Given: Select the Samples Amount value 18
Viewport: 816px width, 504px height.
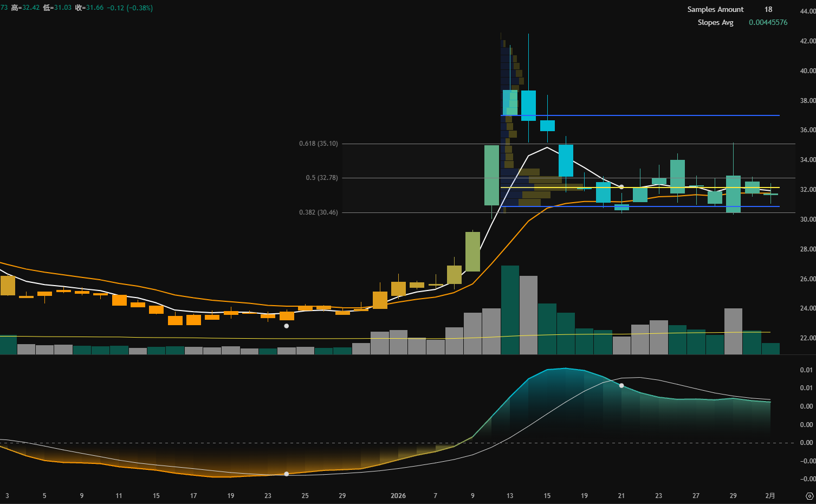Looking at the screenshot, I should (768, 9).
